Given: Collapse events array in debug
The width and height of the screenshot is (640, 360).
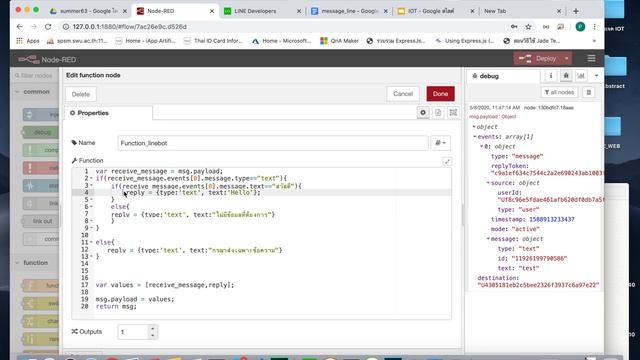Looking at the screenshot, I should pos(475,137).
